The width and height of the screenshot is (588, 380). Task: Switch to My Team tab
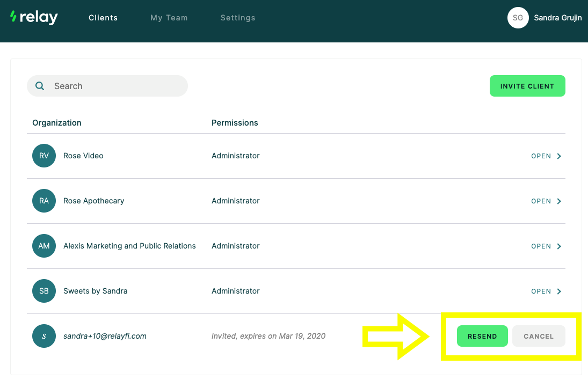169,18
